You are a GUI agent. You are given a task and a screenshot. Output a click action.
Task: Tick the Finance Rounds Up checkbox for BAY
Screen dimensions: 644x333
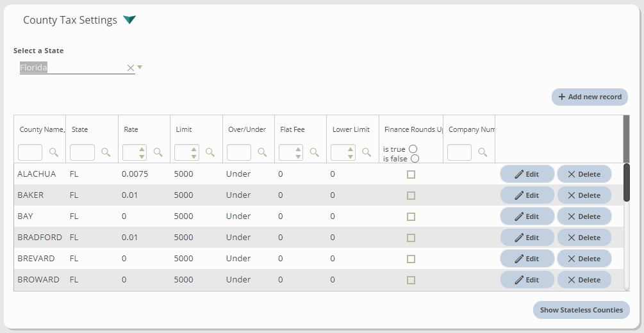411,216
